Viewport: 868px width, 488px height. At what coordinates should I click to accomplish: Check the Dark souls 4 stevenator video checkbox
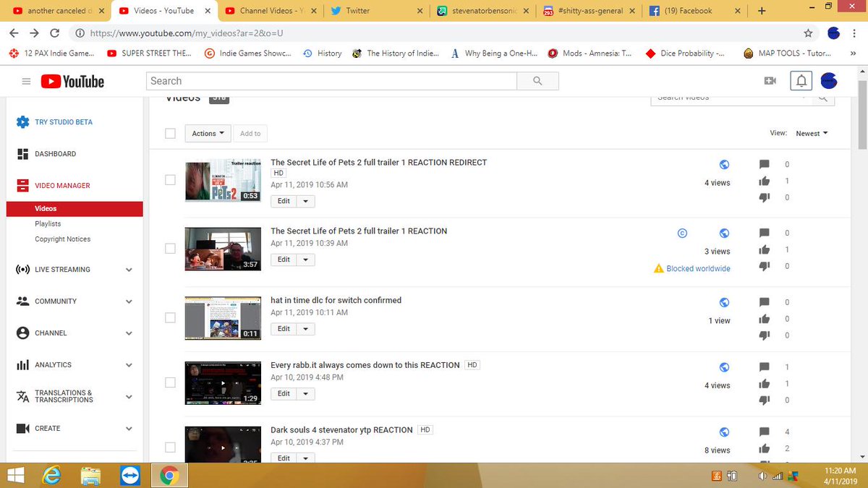pos(170,447)
